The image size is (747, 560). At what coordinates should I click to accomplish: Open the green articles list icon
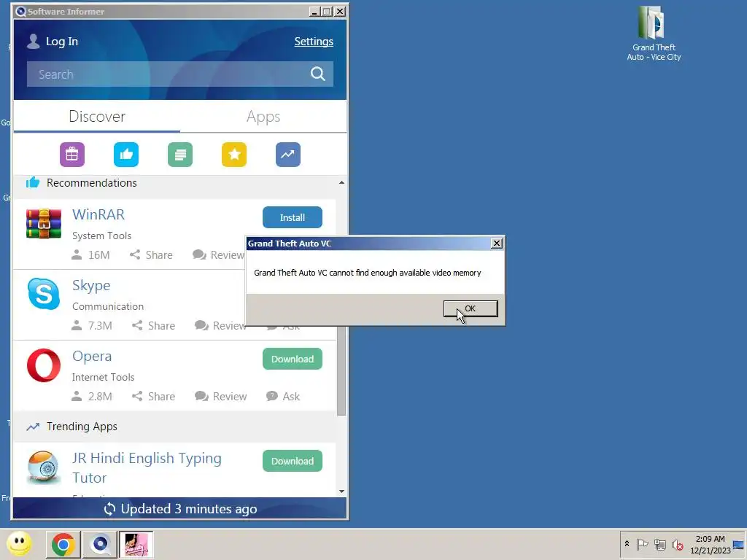coord(180,155)
